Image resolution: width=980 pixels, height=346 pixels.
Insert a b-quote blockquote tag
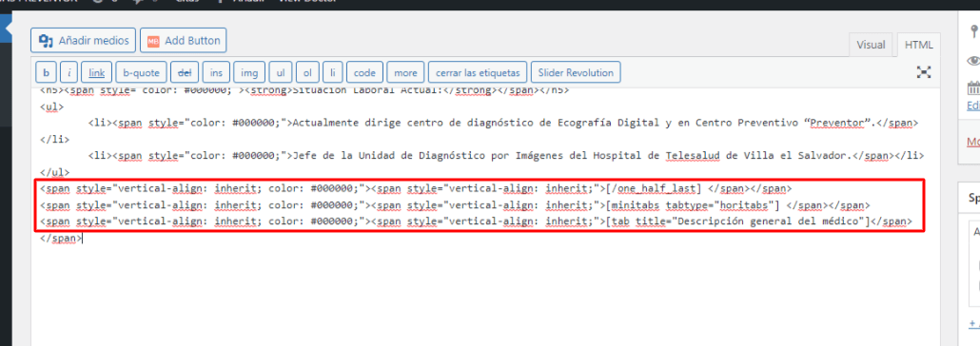coord(141,72)
